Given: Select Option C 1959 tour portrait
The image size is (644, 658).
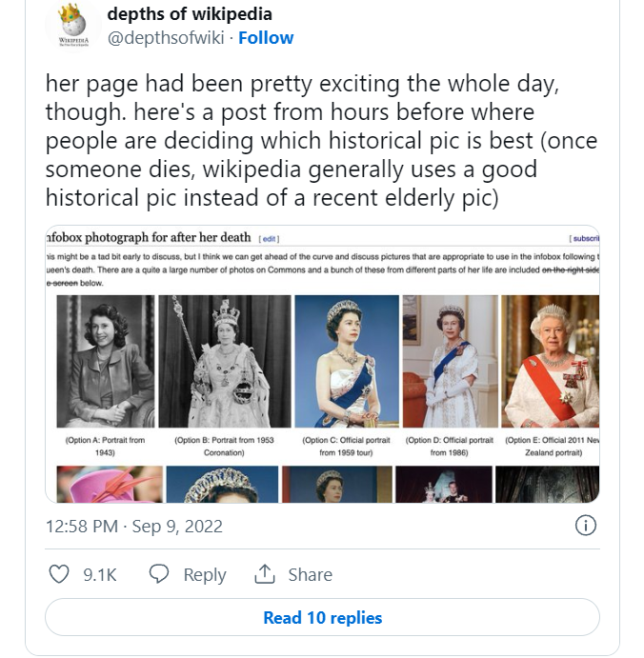Looking at the screenshot, I should [347, 361].
